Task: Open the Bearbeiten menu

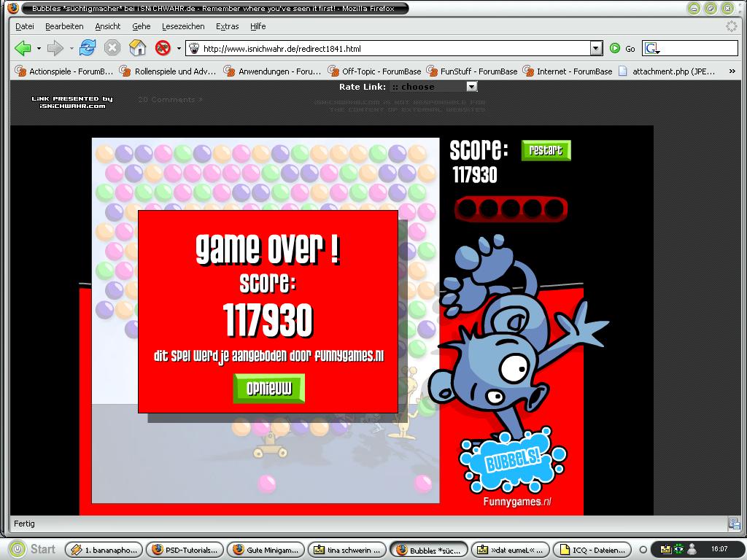Action: click(64, 26)
